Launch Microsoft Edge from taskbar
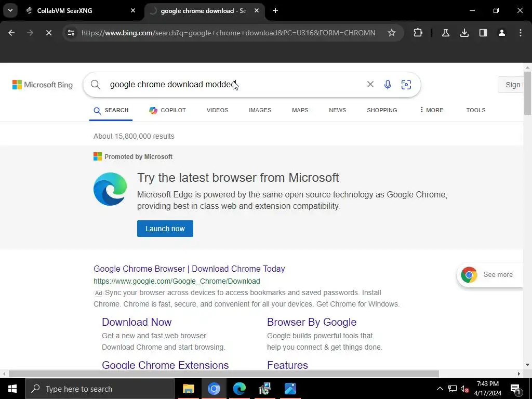The height and width of the screenshot is (399, 532). (239, 389)
